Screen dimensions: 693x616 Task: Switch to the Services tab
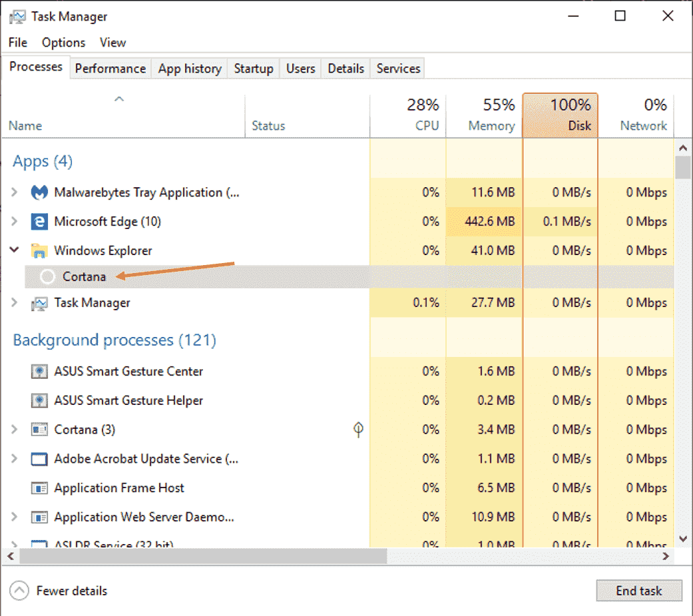click(x=398, y=69)
